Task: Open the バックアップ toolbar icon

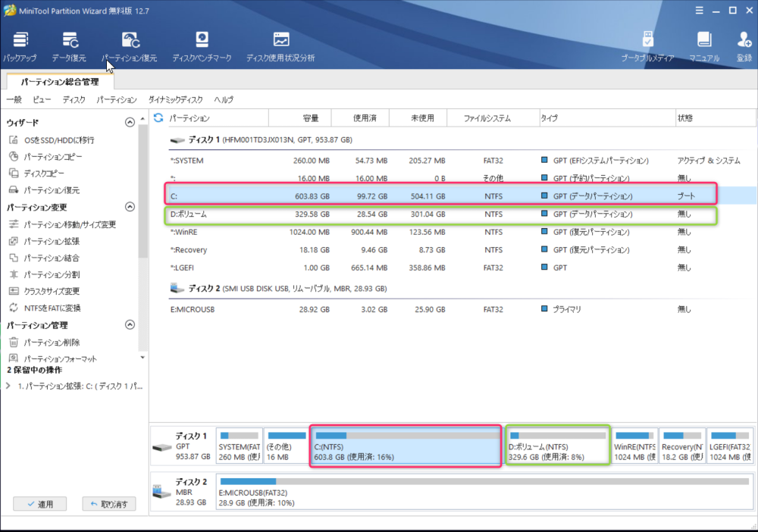Action: (x=20, y=46)
